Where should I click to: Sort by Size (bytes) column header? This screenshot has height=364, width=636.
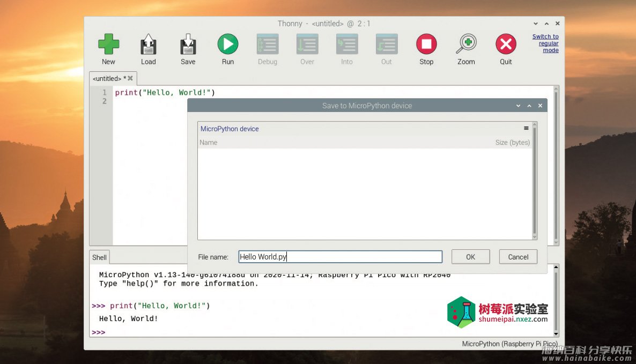pyautogui.click(x=512, y=143)
